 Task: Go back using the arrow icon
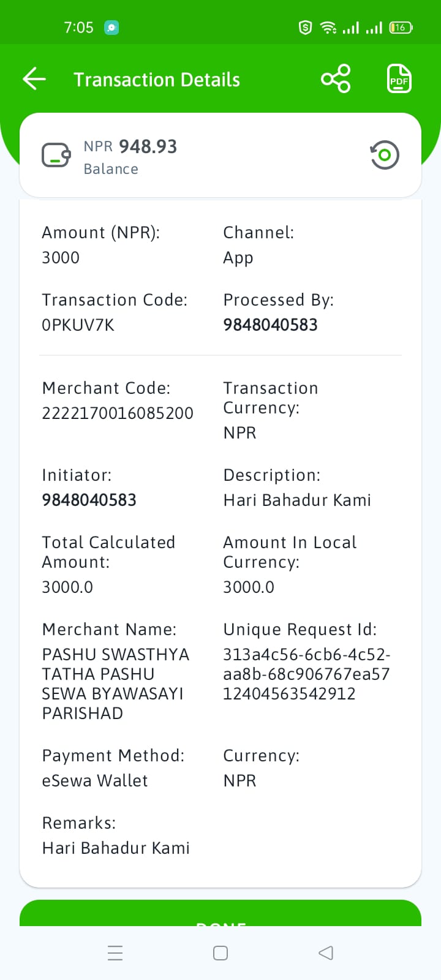click(x=34, y=79)
